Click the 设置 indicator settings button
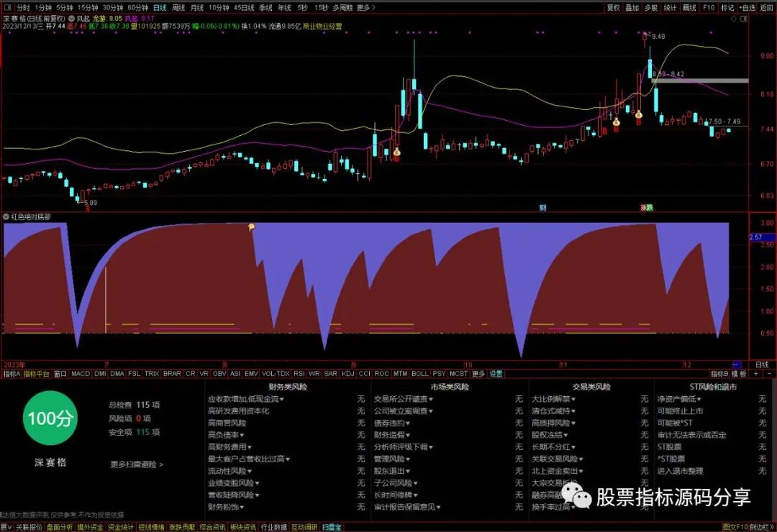Viewport: 777px width, 532px height. [496, 374]
